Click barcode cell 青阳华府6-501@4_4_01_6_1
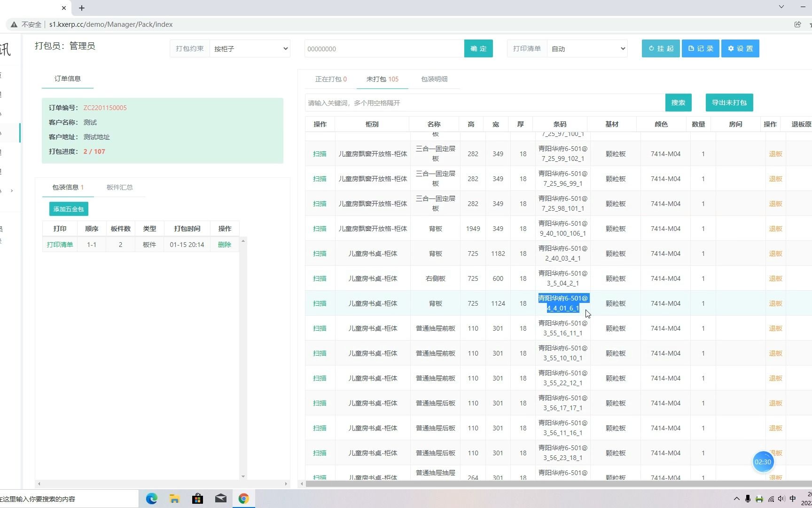The image size is (812, 508). pyautogui.click(x=563, y=303)
